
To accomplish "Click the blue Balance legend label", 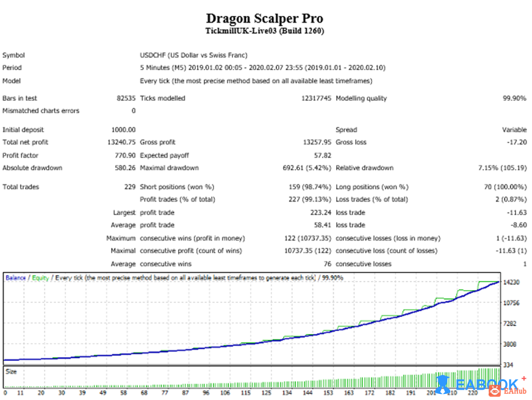I will pyautogui.click(x=16, y=278).
